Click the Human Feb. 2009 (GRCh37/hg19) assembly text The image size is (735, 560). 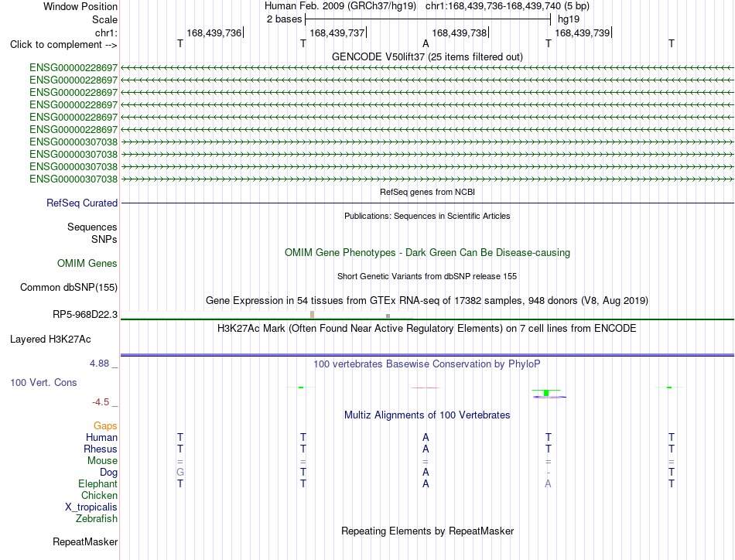[340, 6]
